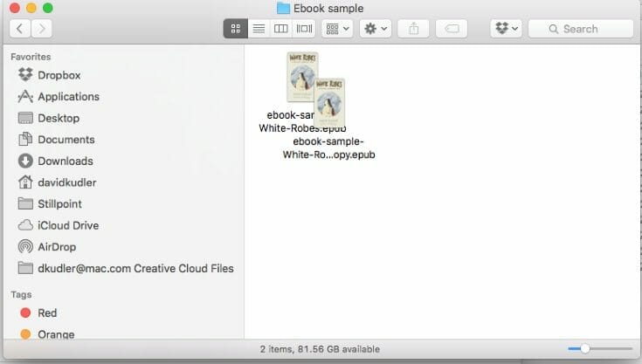Click the Edit Tags toolbar button
Image resolution: width=642 pixels, height=364 pixels.
point(452,29)
